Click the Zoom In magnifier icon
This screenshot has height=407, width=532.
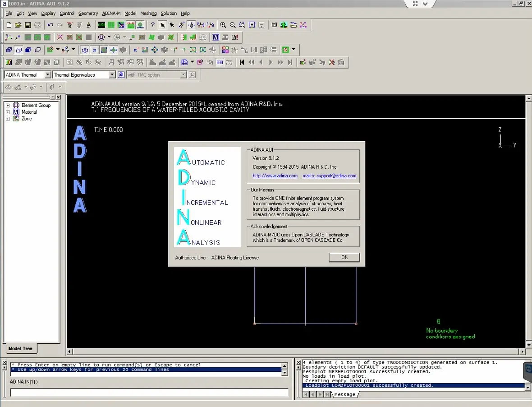point(223,25)
